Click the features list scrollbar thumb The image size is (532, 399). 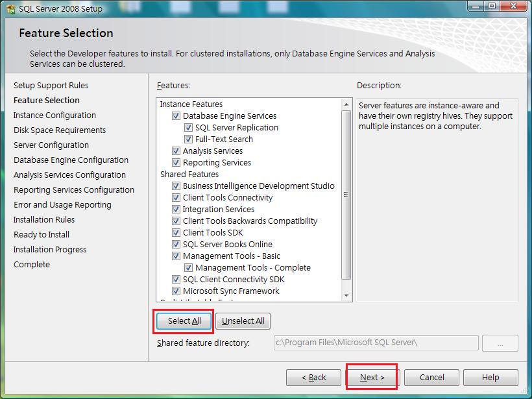[x=346, y=195]
